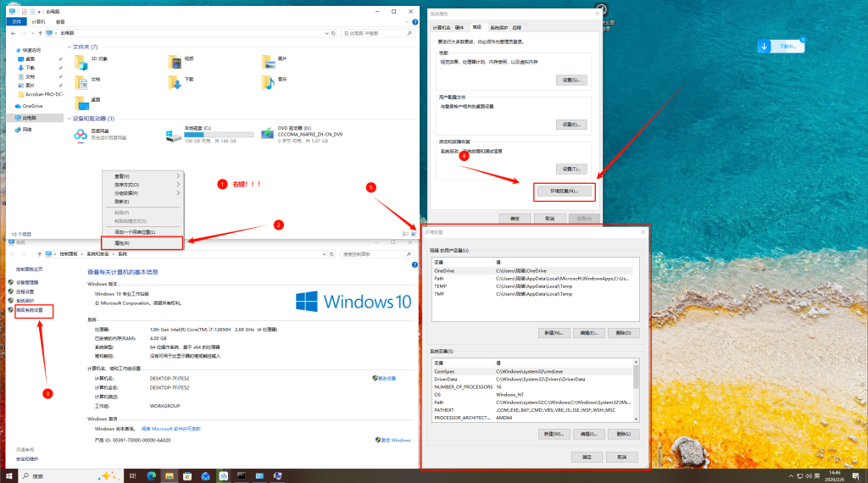This screenshot has width=868, height=483.
Task: Open the System window address bar dropdown
Action: click(x=324, y=254)
